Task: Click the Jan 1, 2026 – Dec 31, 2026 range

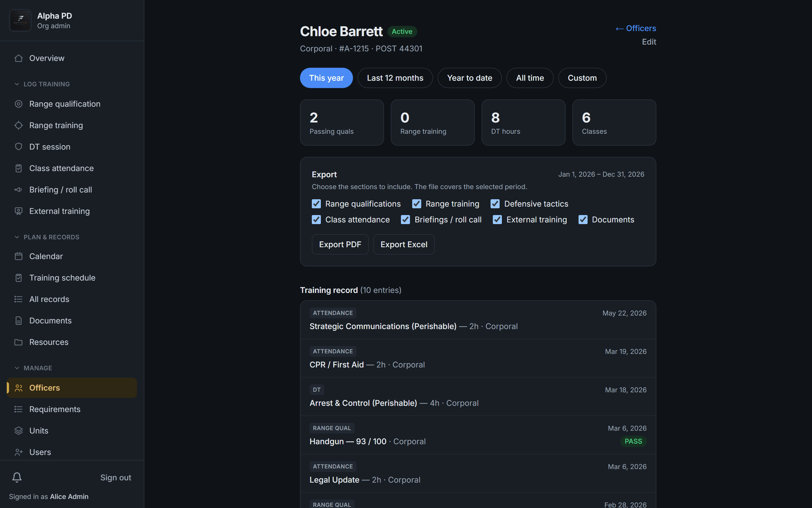Action: pos(601,174)
